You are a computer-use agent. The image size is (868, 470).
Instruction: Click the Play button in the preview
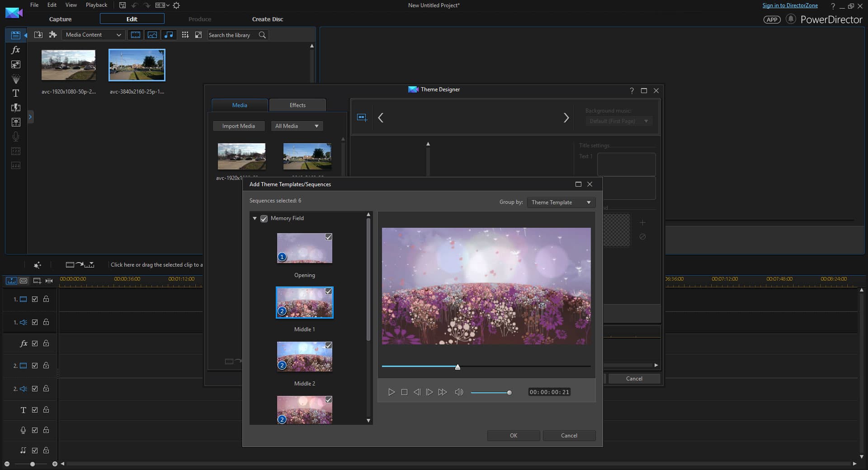tap(392, 392)
